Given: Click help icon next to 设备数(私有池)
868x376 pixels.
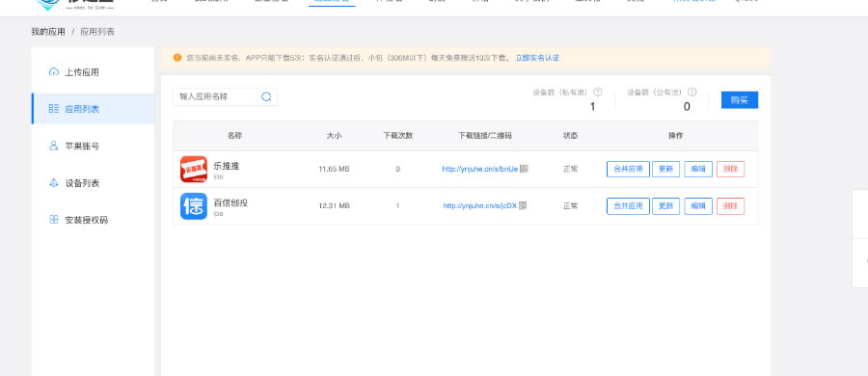Looking at the screenshot, I should (x=598, y=92).
